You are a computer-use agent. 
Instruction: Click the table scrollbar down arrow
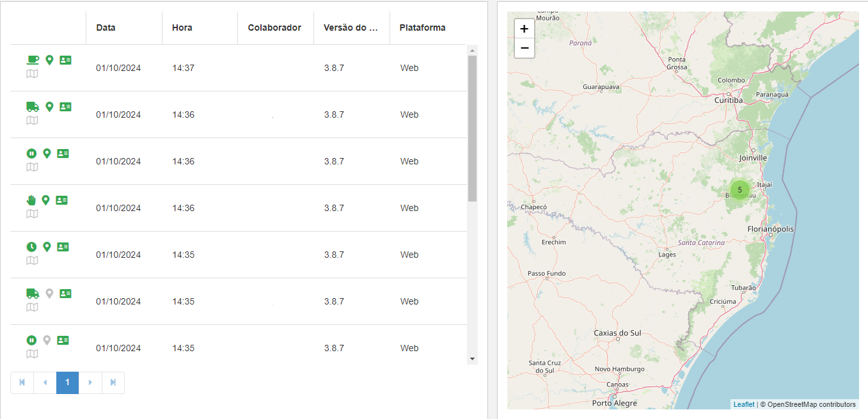pos(473,359)
